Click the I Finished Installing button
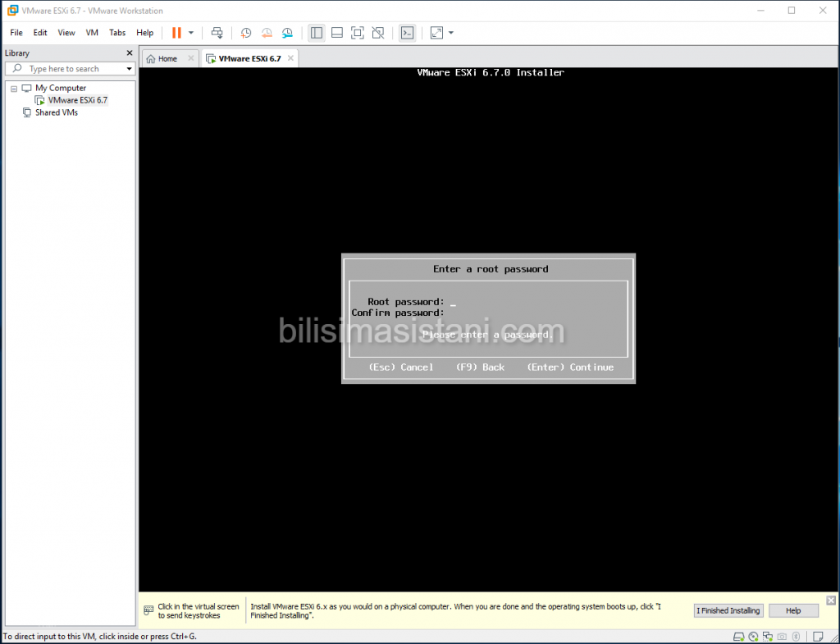840x644 pixels. point(728,610)
